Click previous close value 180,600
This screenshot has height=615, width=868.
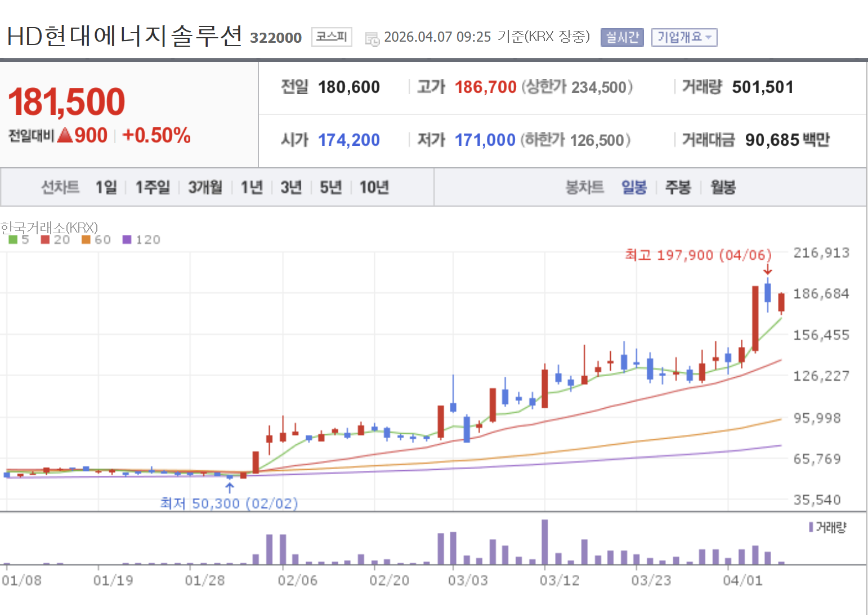(349, 87)
